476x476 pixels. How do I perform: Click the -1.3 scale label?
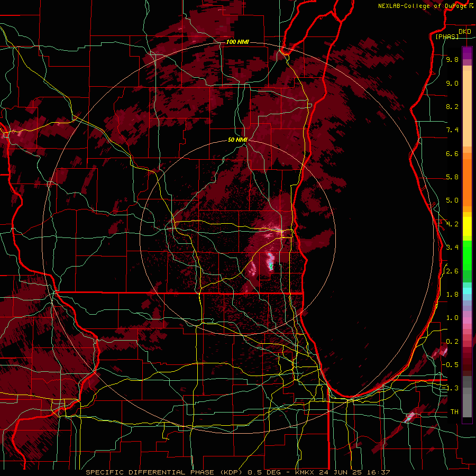click(x=451, y=389)
